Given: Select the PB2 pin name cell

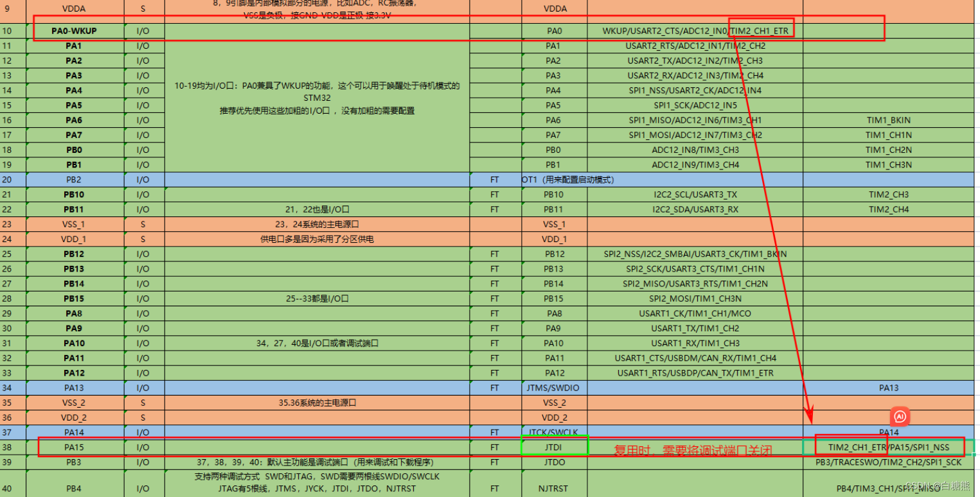Looking at the screenshot, I should pyautogui.click(x=73, y=179).
